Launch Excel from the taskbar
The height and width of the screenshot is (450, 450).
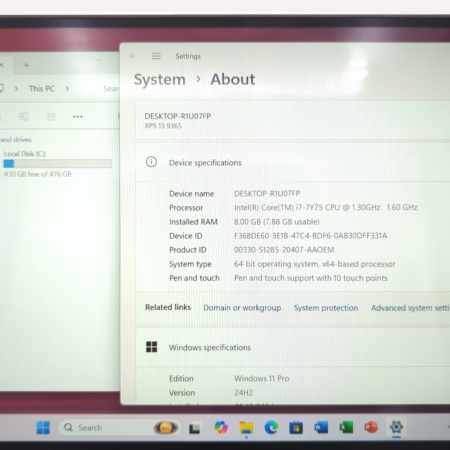[346, 427]
